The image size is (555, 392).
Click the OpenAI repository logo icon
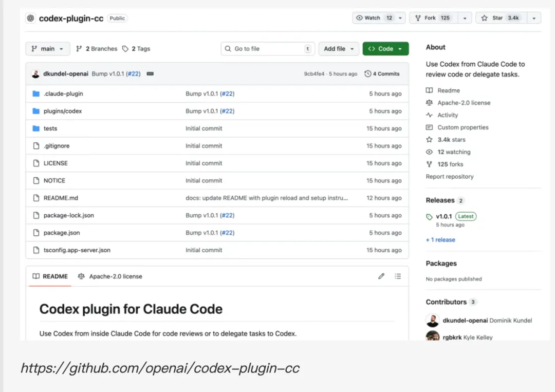[30, 18]
